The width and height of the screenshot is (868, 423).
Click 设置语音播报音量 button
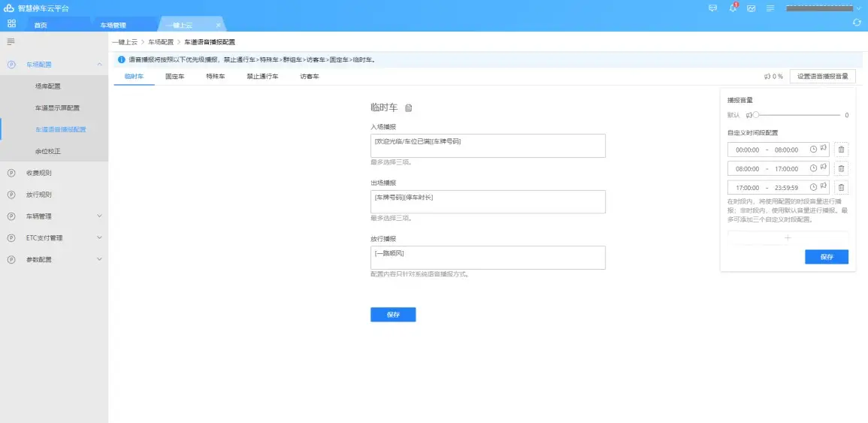click(x=822, y=76)
